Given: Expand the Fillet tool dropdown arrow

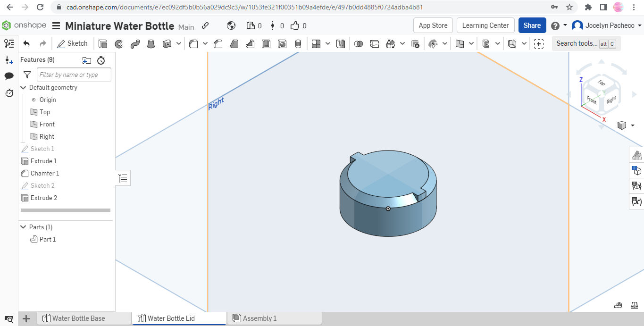Looking at the screenshot, I should tap(205, 44).
